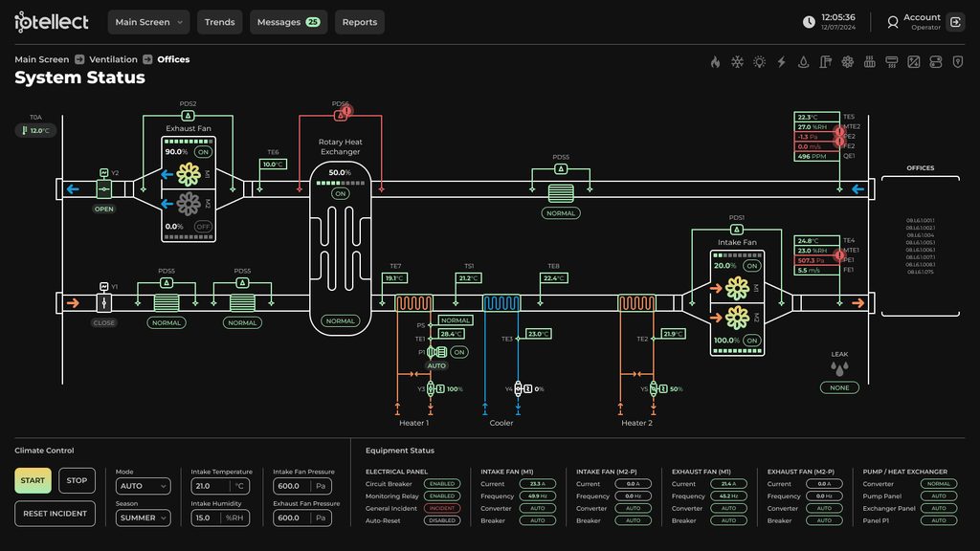This screenshot has height=551, width=980.
Task: Open the ventilation fan icon in toolbar
Action: pos(848,62)
